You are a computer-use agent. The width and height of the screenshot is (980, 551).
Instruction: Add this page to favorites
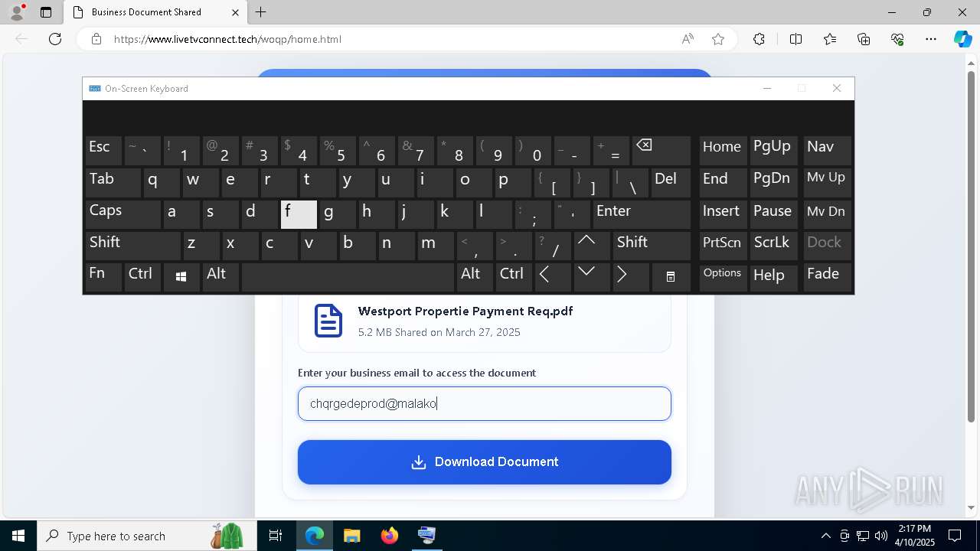718,39
